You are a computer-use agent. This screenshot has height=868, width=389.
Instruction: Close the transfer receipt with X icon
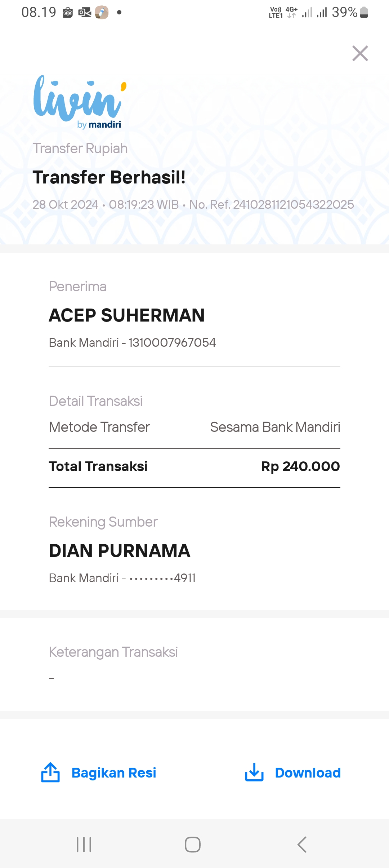[360, 54]
